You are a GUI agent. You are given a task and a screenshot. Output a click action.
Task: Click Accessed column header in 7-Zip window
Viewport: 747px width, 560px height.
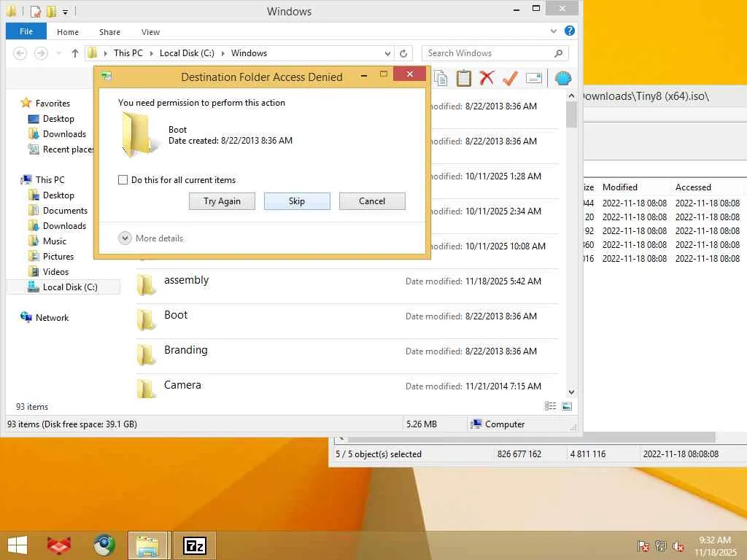693,187
